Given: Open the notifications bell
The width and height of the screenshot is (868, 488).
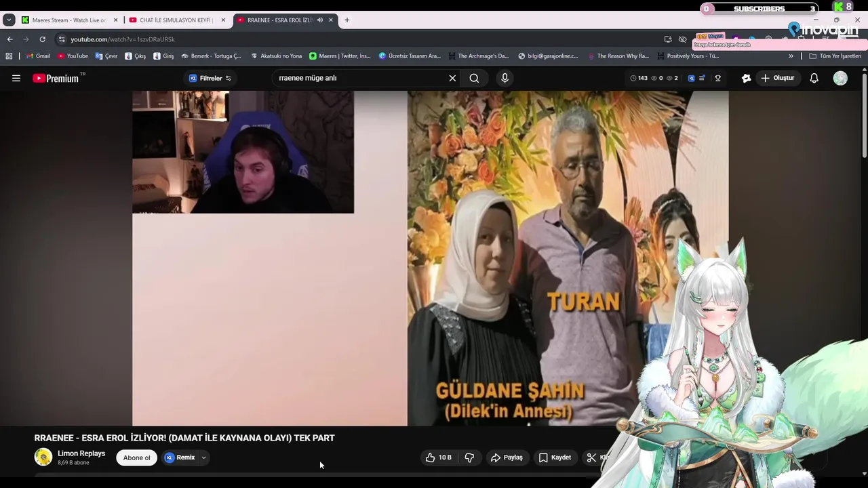Looking at the screenshot, I should [814, 78].
